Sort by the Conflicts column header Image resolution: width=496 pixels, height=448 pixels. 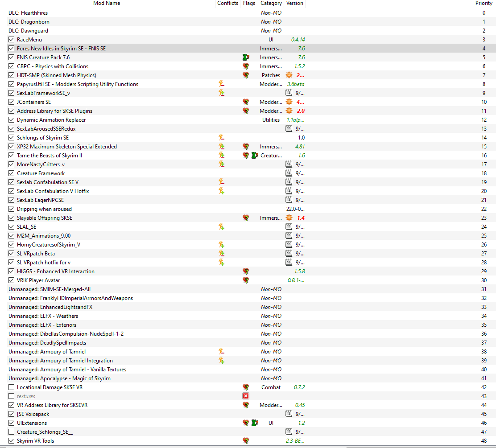point(228,3)
